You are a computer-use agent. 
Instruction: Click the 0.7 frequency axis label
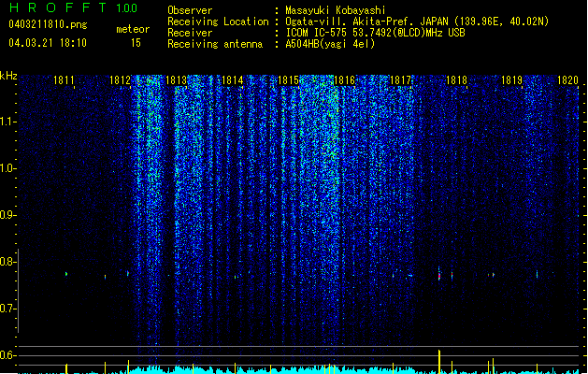coord(7,309)
